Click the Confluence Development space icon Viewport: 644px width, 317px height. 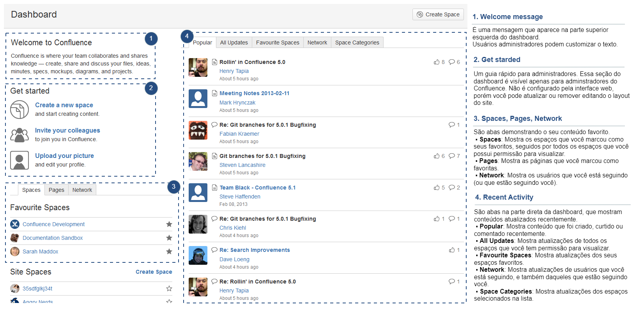15,224
